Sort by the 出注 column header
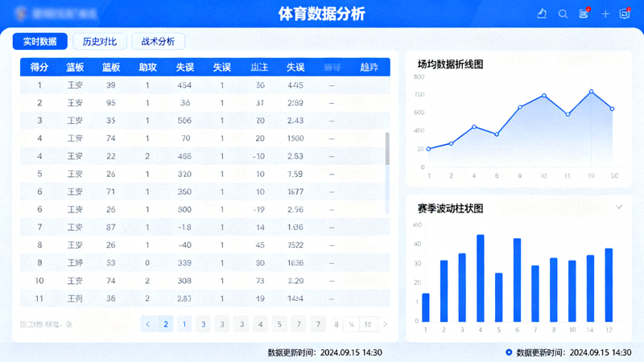Screen dimensions: 644x362 259,68
